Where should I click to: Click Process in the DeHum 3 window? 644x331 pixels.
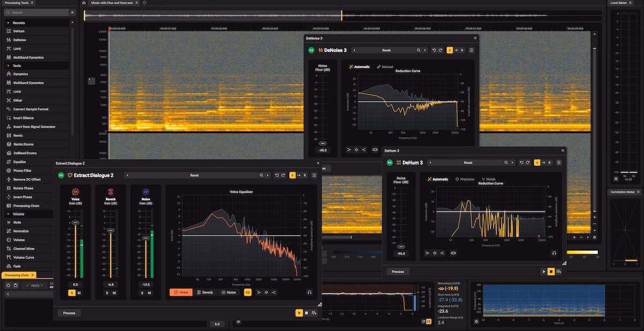tap(398, 271)
